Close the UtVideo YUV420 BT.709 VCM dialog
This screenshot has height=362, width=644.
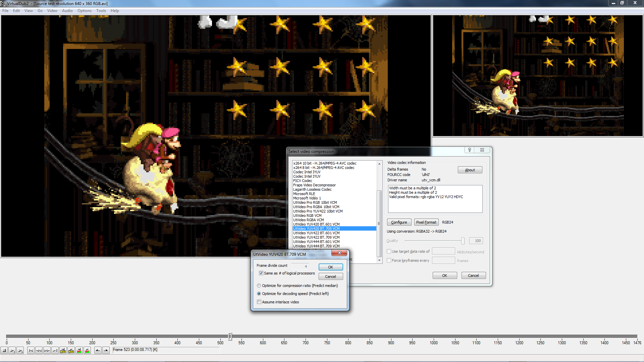[x=339, y=253]
